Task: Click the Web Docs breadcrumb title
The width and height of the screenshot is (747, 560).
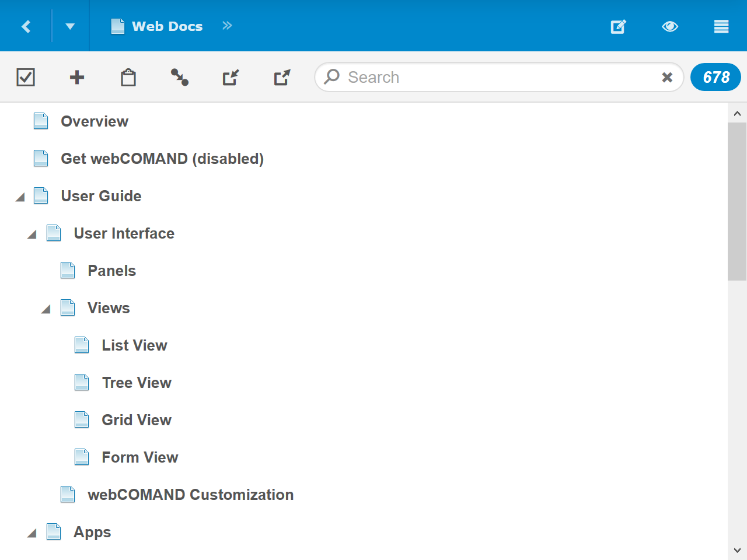Action: [x=167, y=26]
